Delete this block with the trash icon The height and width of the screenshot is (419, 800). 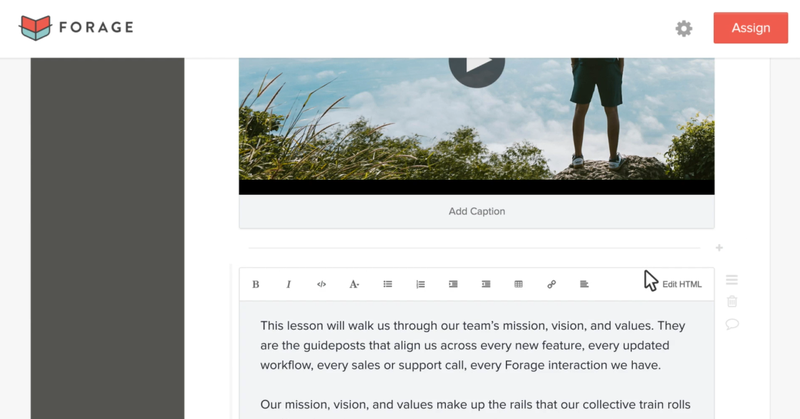pos(732,302)
